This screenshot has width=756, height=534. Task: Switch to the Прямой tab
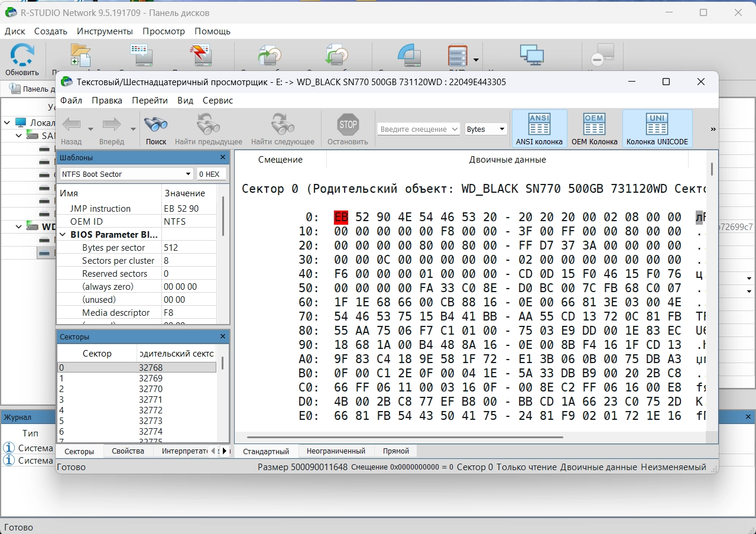[396, 451]
